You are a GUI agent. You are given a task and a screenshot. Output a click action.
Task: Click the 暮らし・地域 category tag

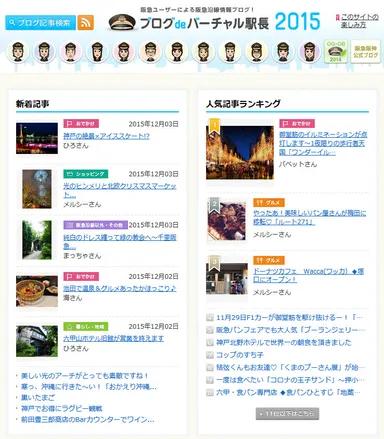pyautogui.click(x=86, y=326)
